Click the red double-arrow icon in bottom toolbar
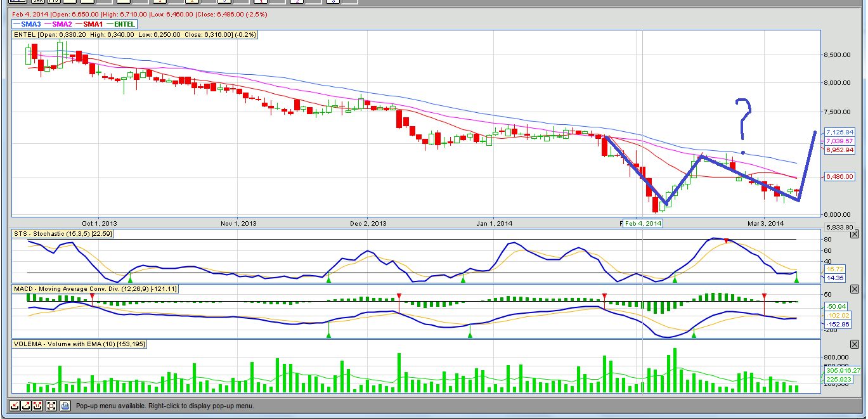The width and height of the screenshot is (868, 419). (38, 406)
